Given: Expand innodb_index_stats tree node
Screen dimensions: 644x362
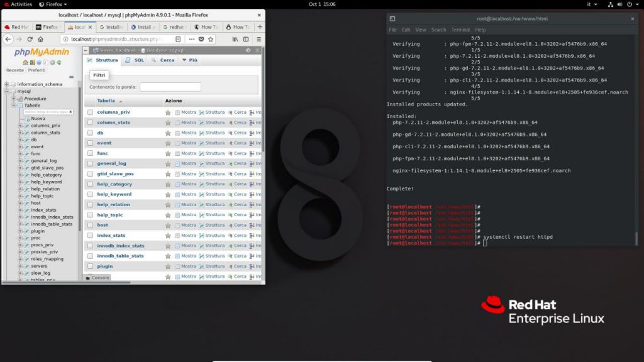Looking at the screenshot, I should coord(20,217).
